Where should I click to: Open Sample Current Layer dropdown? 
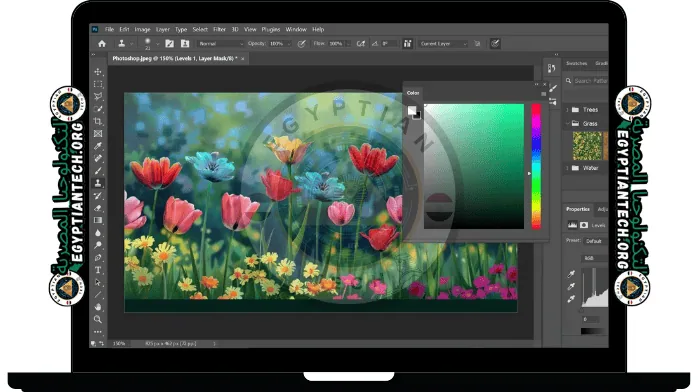443,44
